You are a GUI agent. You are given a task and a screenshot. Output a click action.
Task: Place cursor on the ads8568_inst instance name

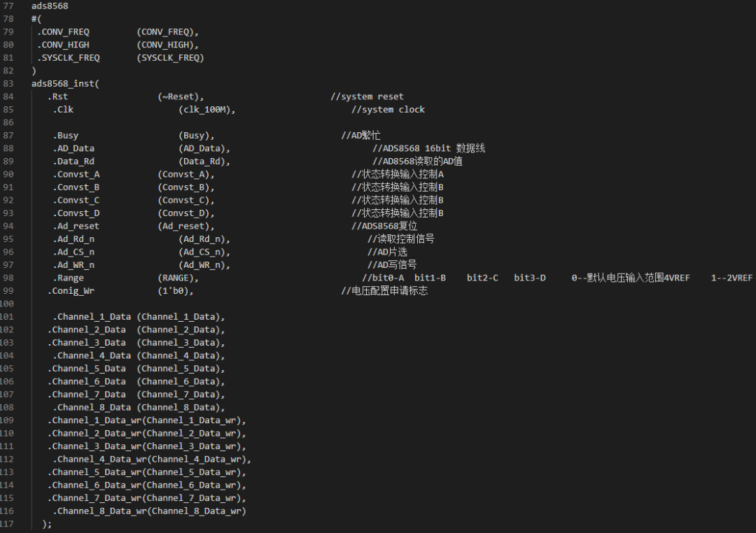point(65,84)
